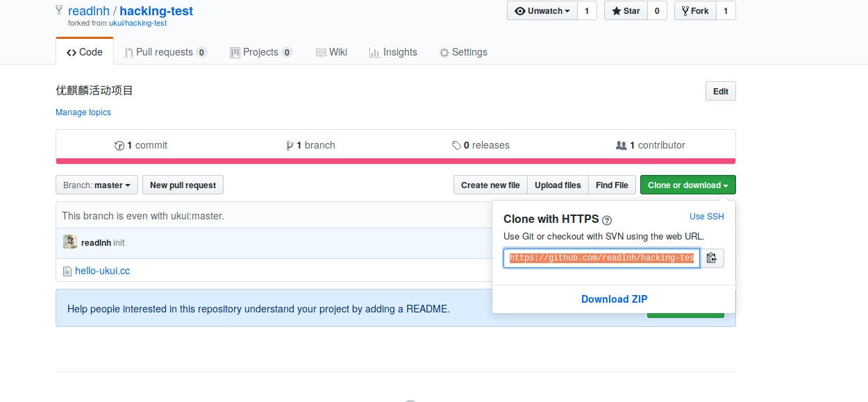Click the help question mark icon
868x402 pixels.
click(x=607, y=220)
